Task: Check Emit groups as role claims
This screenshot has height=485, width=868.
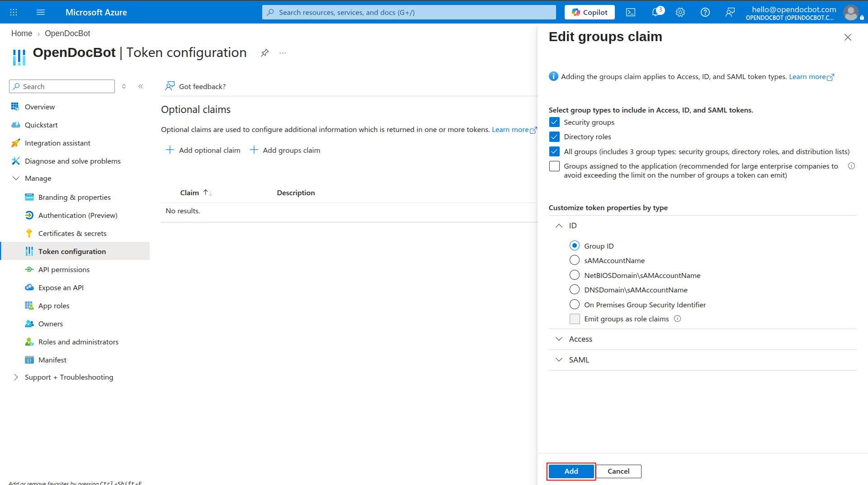Action: click(x=575, y=319)
